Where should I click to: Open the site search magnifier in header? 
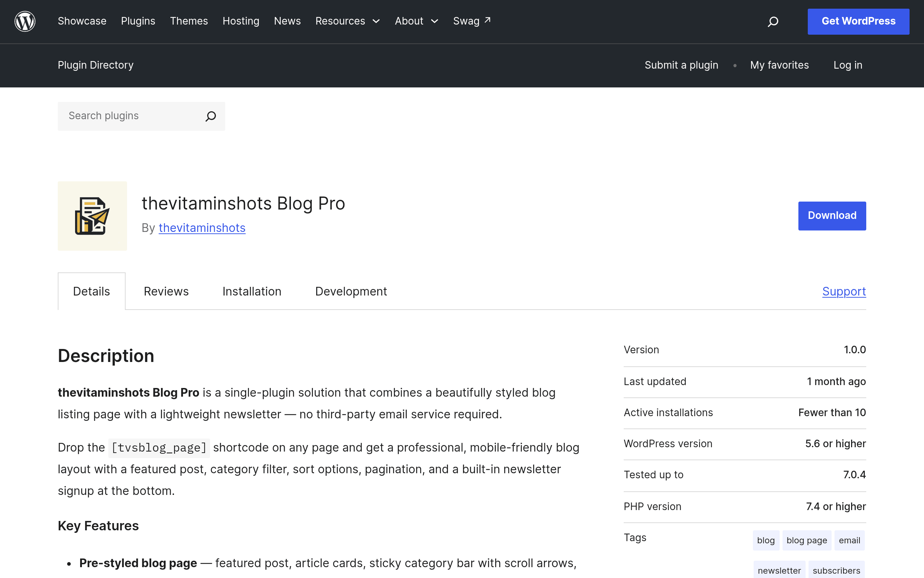coord(773,21)
